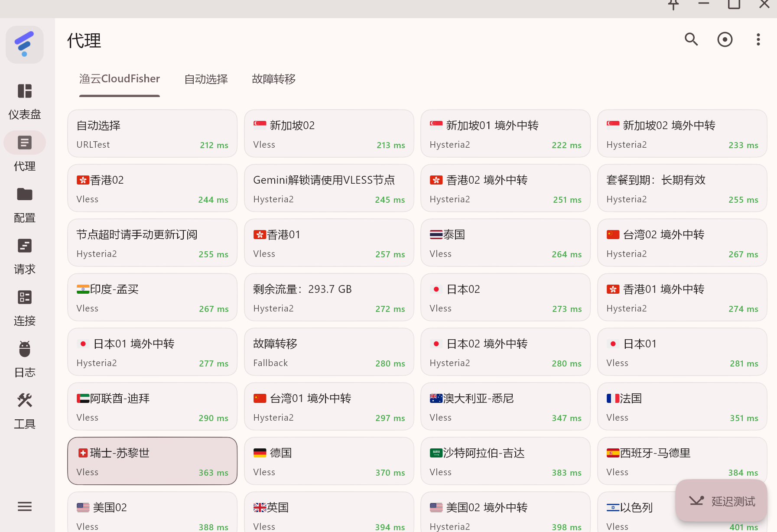Pick the 澳大利亚-悉尼 node card
Screen dimensions: 777x532
505,406
